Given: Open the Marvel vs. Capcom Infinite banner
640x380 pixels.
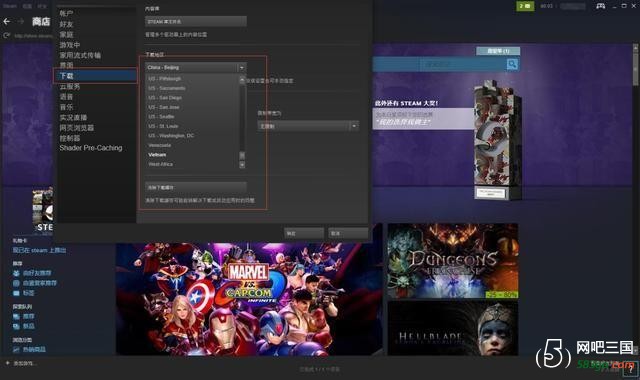Looking at the screenshot, I should coord(249,299).
